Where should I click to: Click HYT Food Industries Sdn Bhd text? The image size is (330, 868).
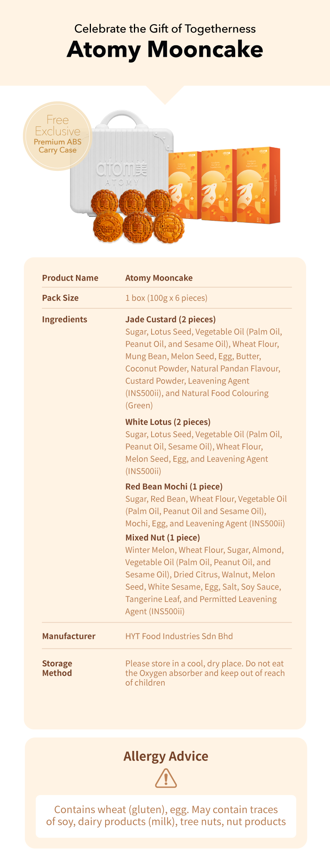point(179,636)
